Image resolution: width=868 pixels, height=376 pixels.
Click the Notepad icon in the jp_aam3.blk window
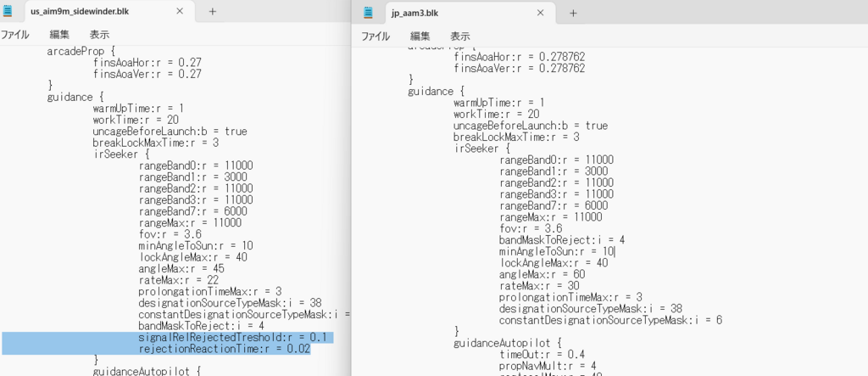369,13
